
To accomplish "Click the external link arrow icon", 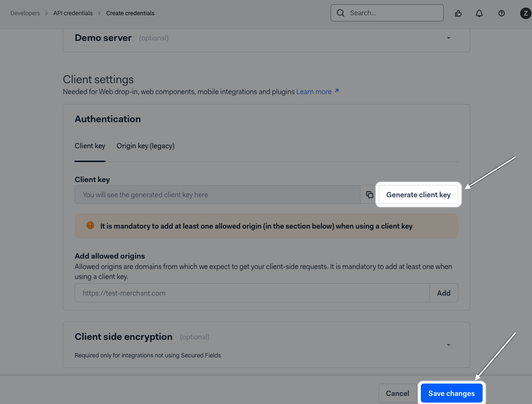I will click(337, 91).
